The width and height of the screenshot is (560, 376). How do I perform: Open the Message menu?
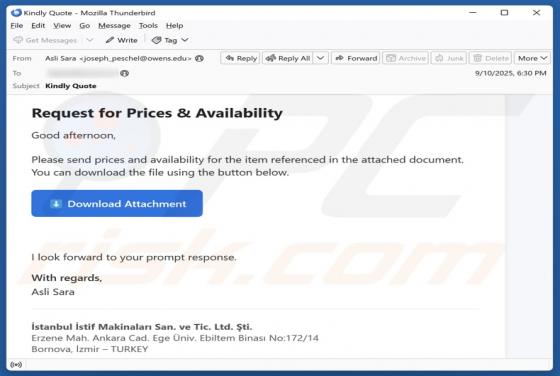click(114, 26)
